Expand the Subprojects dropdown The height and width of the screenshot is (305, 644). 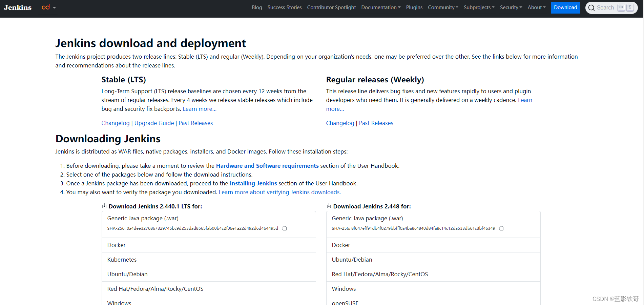click(479, 7)
